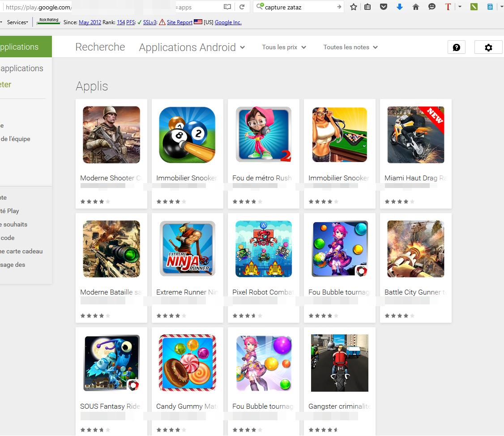Open the souhaits sidebar entry
The height and width of the screenshot is (436, 504).
coord(14,224)
